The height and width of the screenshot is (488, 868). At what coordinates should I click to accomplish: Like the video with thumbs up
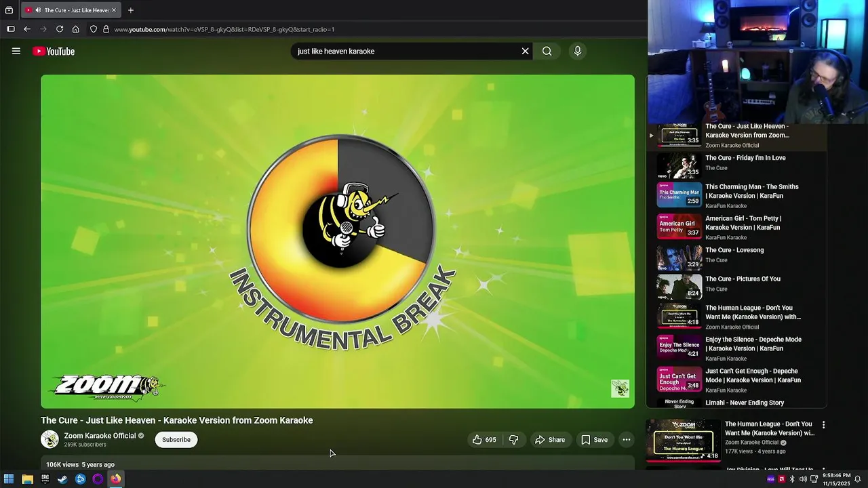(477, 440)
